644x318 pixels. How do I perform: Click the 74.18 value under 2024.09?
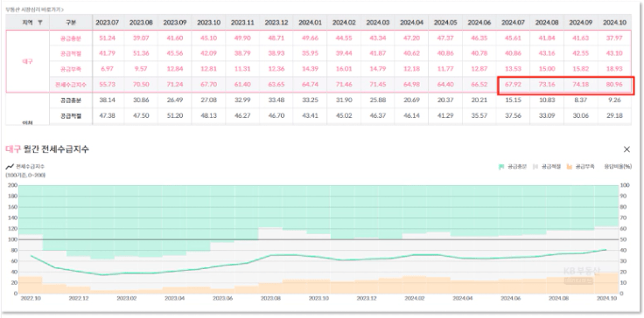coord(581,85)
